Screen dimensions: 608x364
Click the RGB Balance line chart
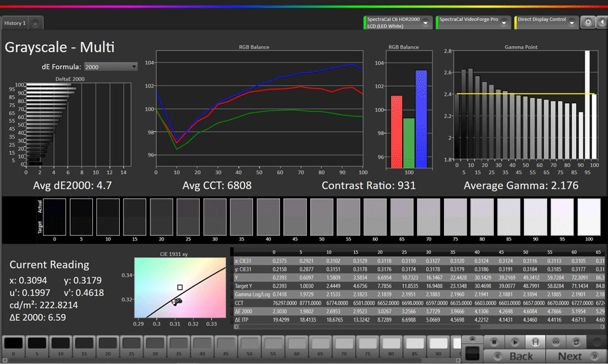coord(259,109)
